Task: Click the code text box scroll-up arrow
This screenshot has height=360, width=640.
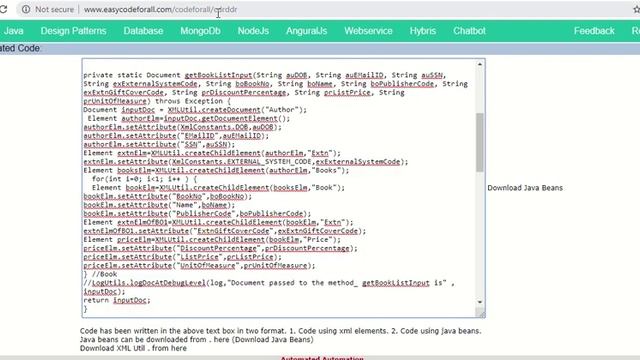Action: pos(480,64)
